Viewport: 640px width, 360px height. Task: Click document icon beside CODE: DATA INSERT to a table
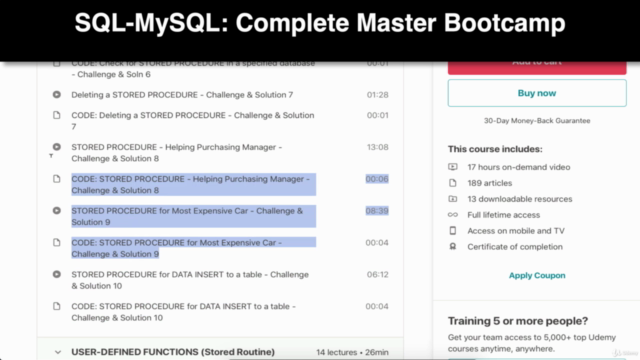pos(57,306)
